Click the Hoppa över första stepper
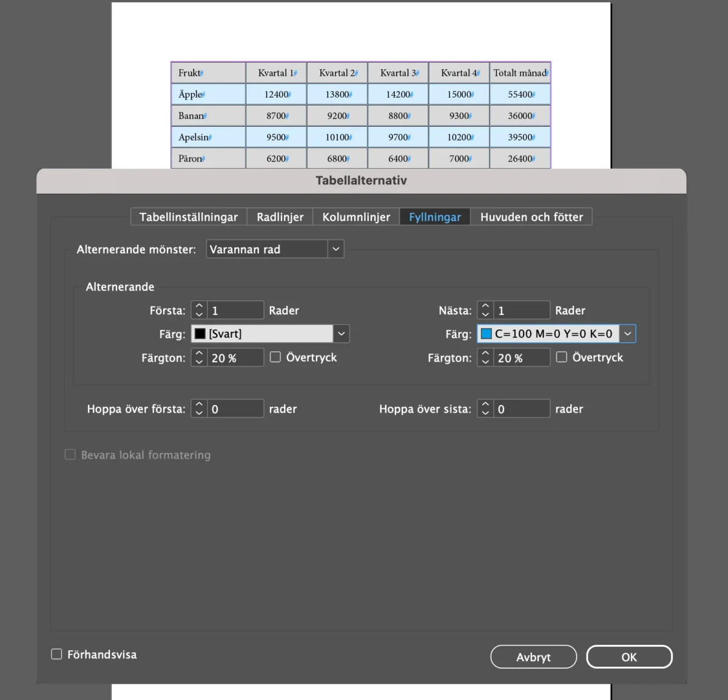Viewport: 728px width, 700px height. pyautogui.click(x=199, y=409)
